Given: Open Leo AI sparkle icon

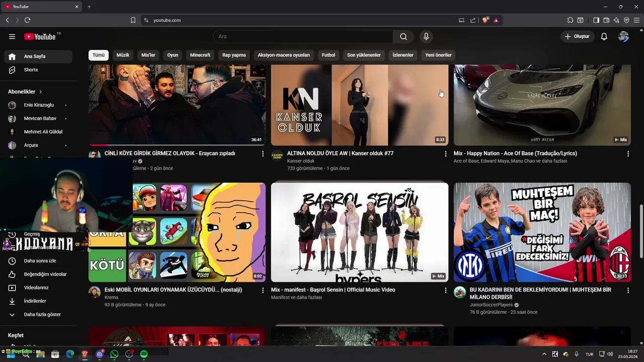Looking at the screenshot, I should click(x=616, y=20).
